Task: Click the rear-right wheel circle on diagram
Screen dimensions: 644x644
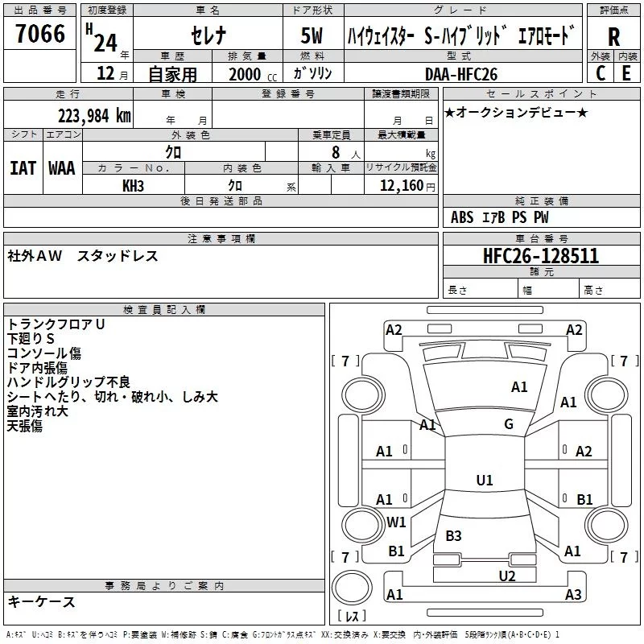Action: [x=606, y=525]
